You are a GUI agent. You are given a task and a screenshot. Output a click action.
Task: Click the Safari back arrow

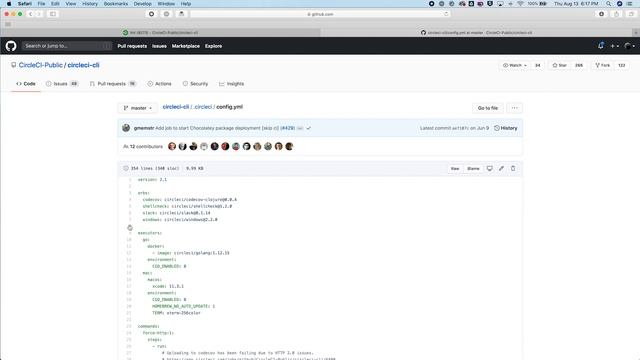(x=30, y=14)
